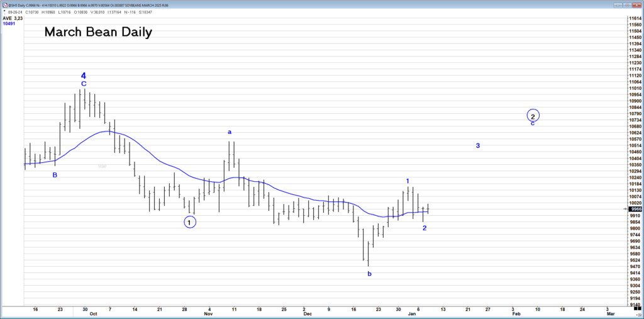The width and height of the screenshot is (644, 319).
Task: Select the lowercase b label under December low
Action: [369, 274]
